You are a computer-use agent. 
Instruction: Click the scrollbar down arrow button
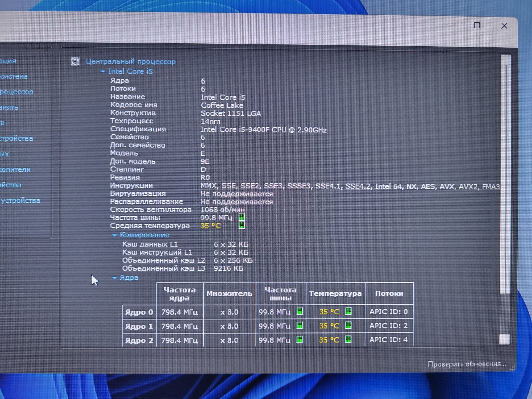click(x=505, y=339)
